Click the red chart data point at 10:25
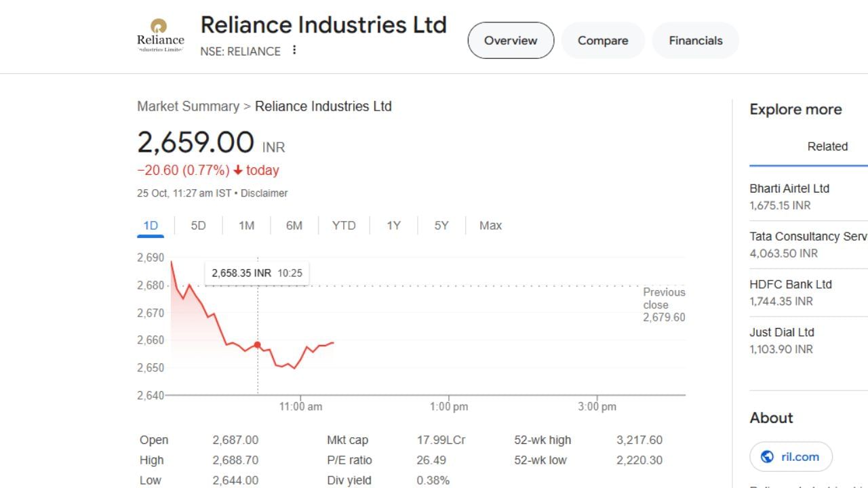 click(258, 345)
